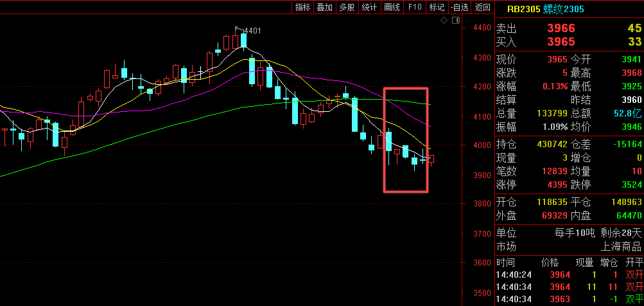644x306 pixels.
Task: Select the 画线 drawing tool
Action: click(392, 7)
